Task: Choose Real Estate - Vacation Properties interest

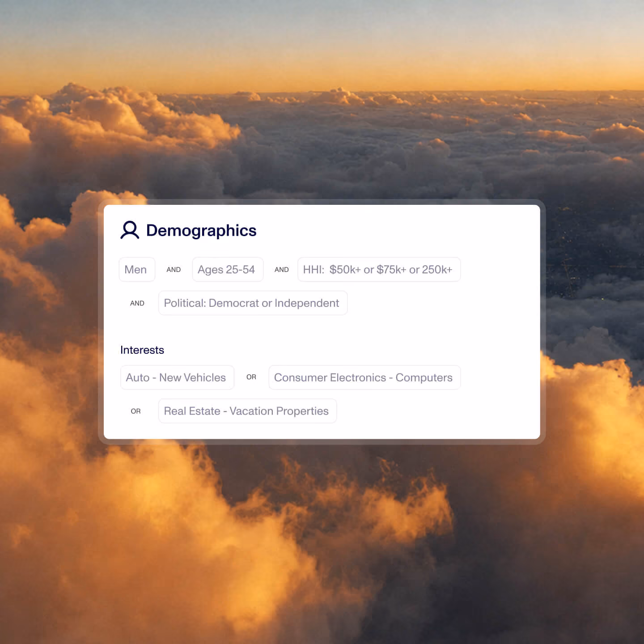Action: point(247,411)
